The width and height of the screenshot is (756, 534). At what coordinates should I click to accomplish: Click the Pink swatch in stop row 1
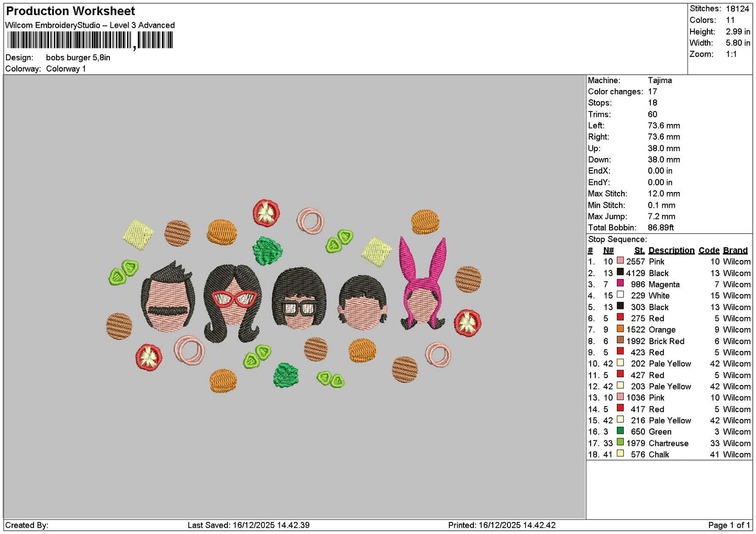620,261
